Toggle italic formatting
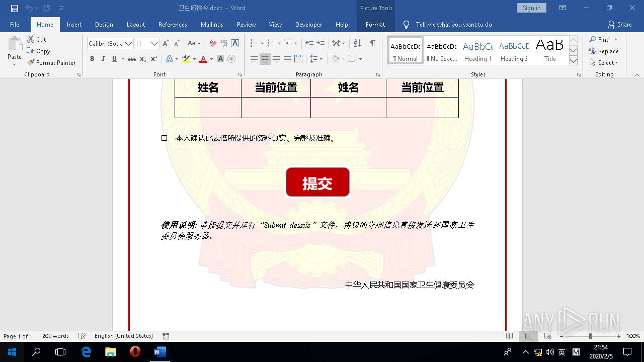The image size is (644, 362). [x=103, y=59]
